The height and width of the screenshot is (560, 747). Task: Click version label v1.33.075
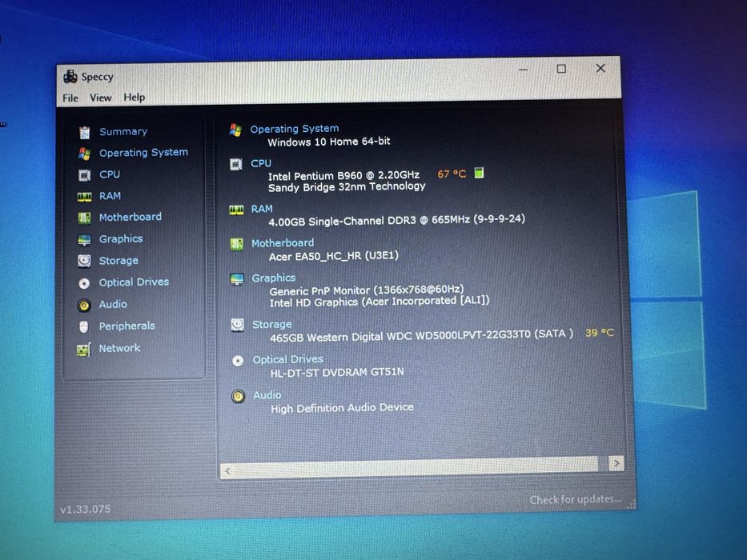pos(86,509)
